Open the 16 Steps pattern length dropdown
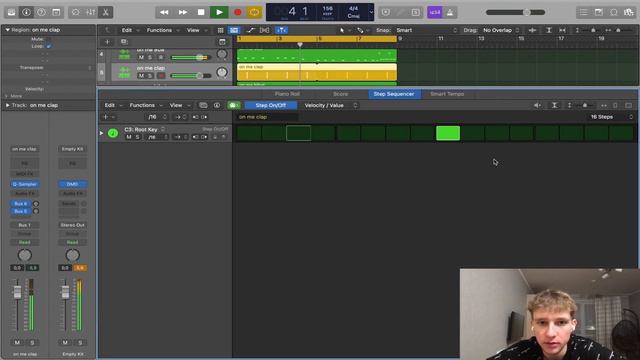The image size is (640, 360). tap(611, 117)
